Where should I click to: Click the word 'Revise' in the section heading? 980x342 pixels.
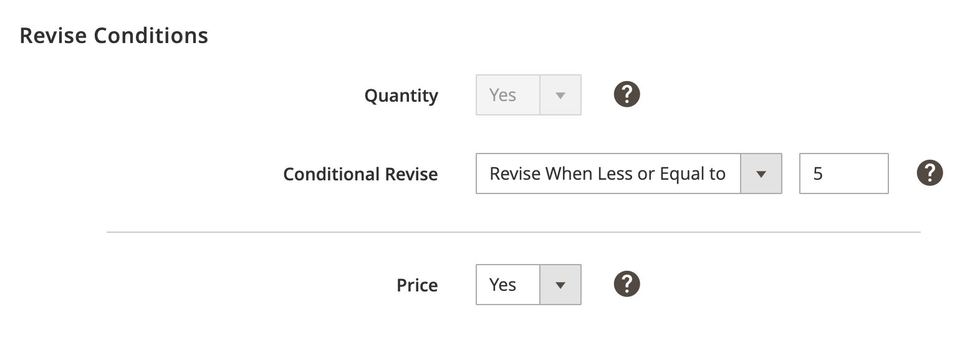click(54, 36)
